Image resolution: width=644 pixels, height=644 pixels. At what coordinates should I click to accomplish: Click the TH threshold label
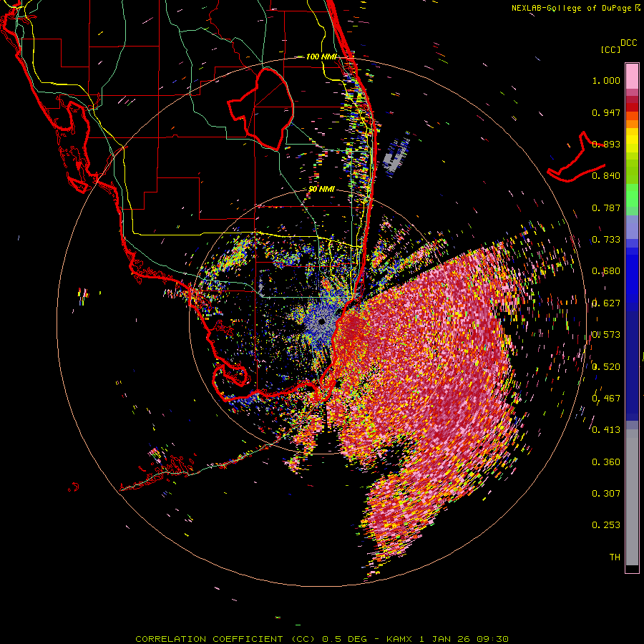click(x=615, y=557)
